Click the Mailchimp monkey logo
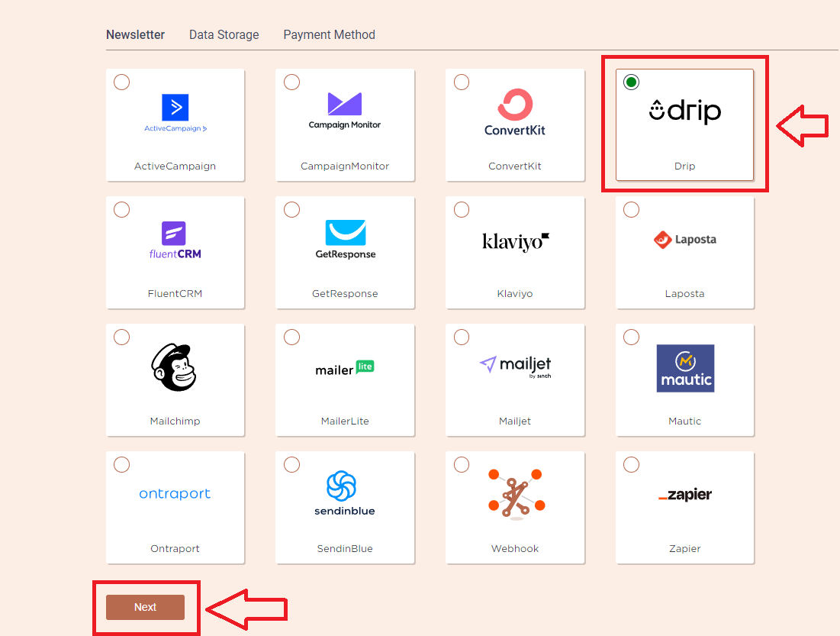 174,367
